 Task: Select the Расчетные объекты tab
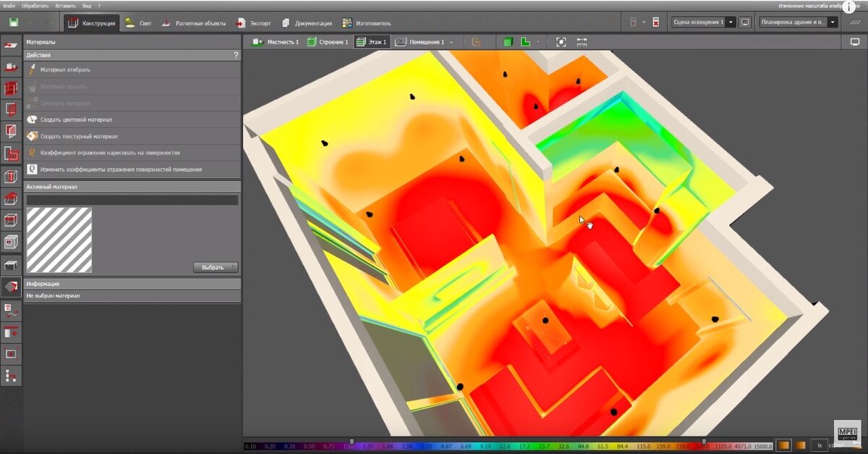193,23
